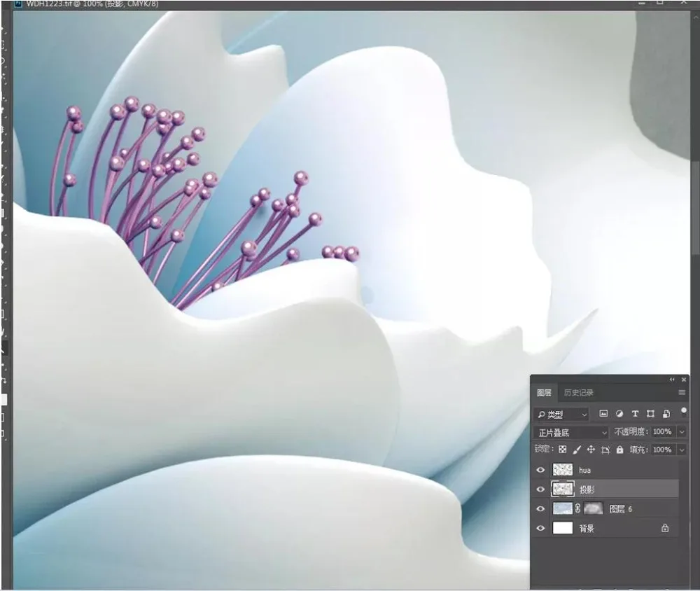
Task: Filter layers by shape layers icon
Action: 650,414
